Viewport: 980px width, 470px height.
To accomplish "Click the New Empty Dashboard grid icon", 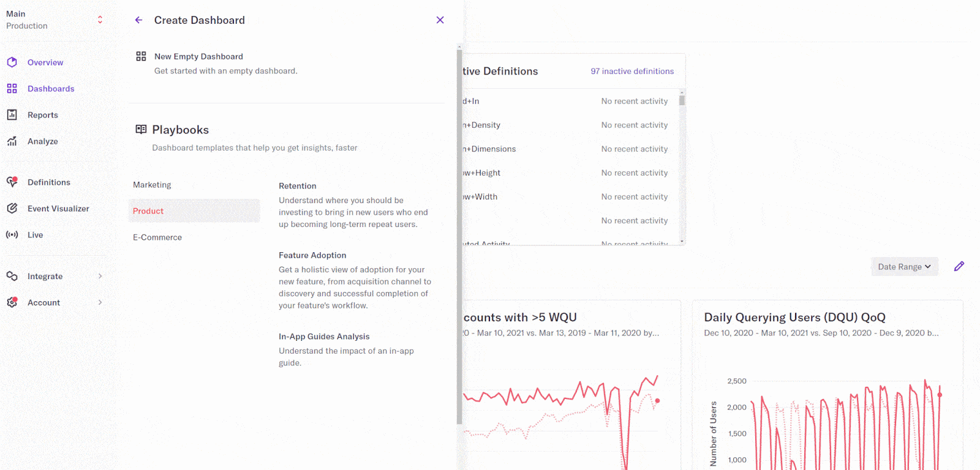I will point(140,56).
